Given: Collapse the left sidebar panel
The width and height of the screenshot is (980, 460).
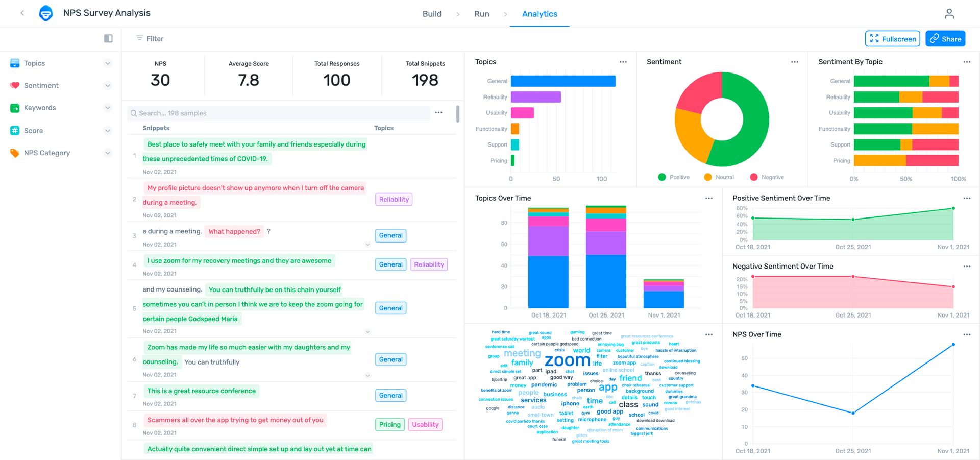Looking at the screenshot, I should click(108, 38).
